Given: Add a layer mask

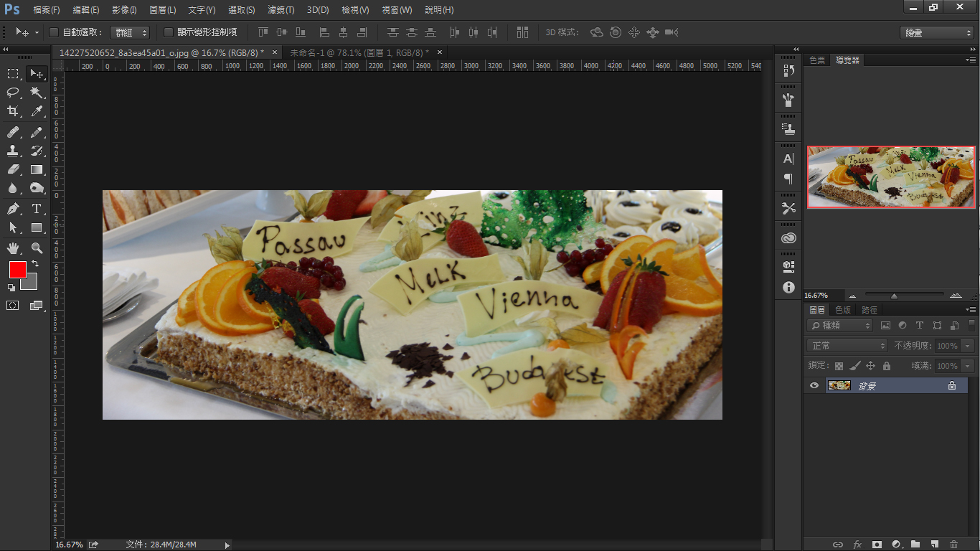Looking at the screenshot, I should (877, 545).
